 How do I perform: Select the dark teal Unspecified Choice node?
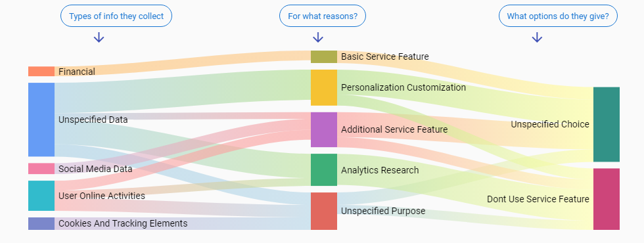[x=606, y=124]
